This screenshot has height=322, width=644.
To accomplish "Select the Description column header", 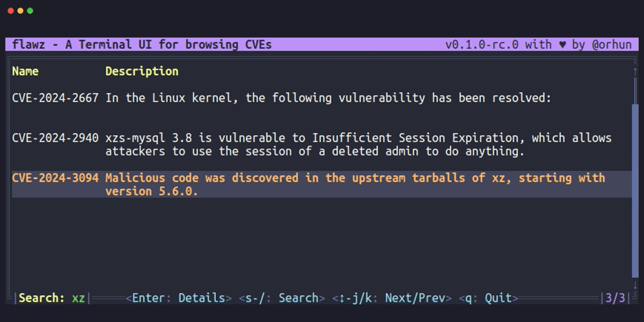I will [x=142, y=71].
